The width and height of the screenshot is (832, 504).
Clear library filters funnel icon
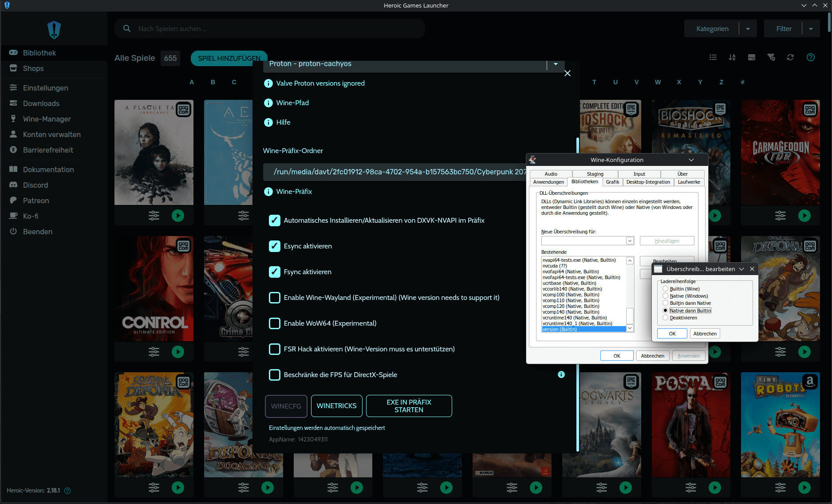click(771, 57)
